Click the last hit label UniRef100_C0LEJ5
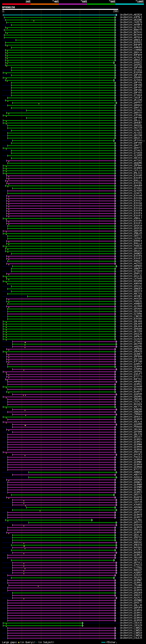Screen dimensions: 146x644 (x=131, y=638)
